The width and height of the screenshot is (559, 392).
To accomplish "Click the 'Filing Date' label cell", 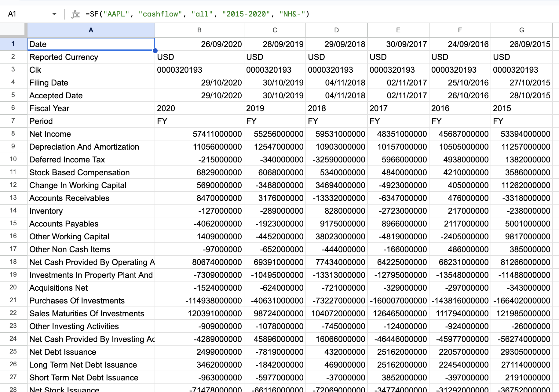I will point(91,83).
